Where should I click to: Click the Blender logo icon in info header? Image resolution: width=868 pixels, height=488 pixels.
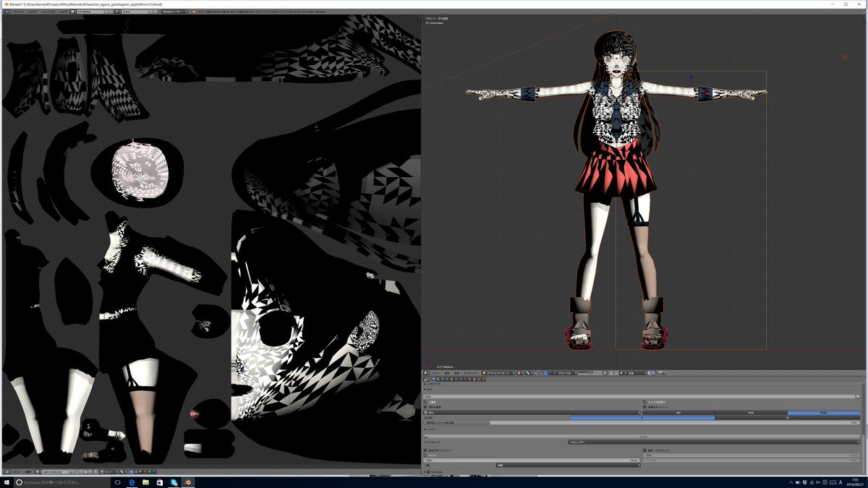tap(193, 12)
